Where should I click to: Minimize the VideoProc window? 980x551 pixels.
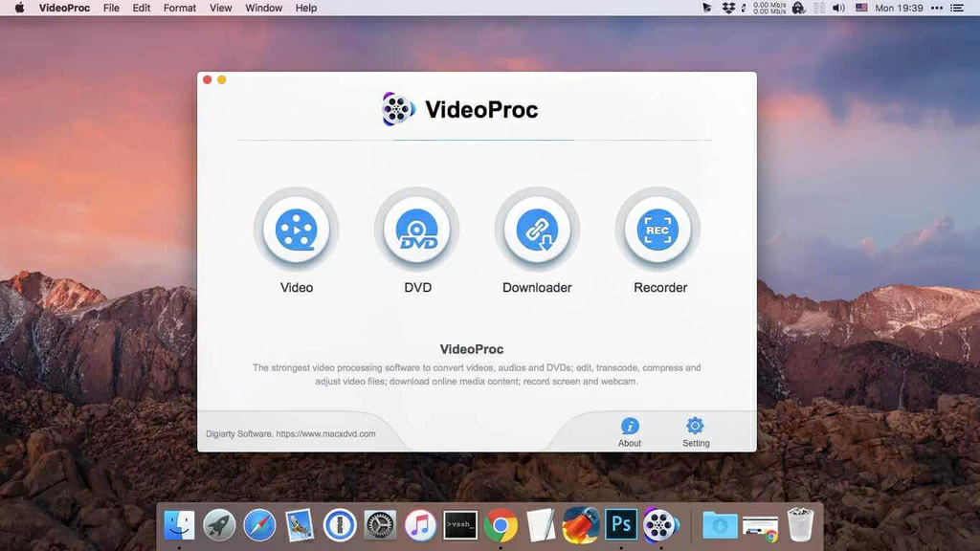point(221,79)
